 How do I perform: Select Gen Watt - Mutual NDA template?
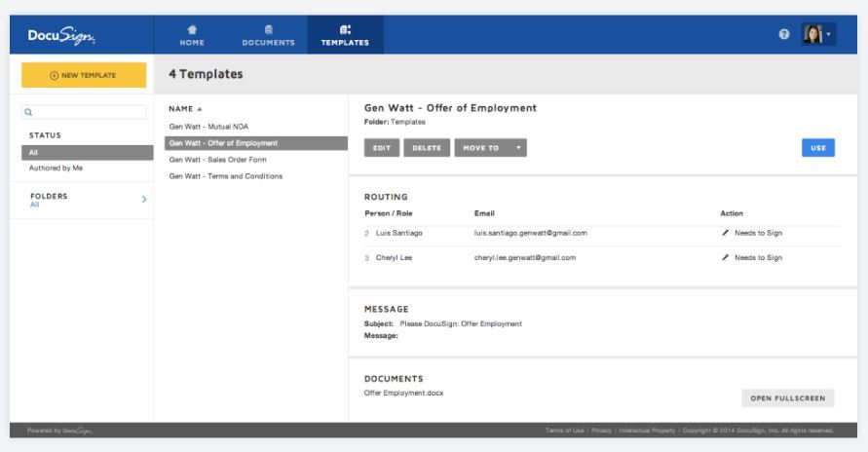pos(208,127)
